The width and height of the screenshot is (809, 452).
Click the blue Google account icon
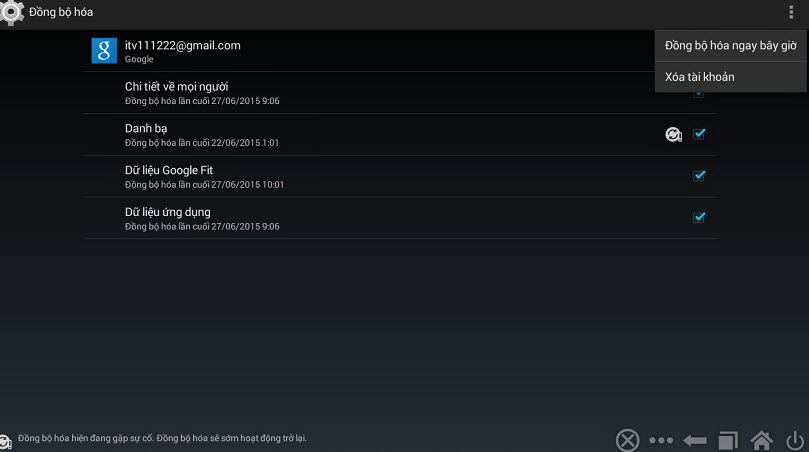(x=104, y=51)
